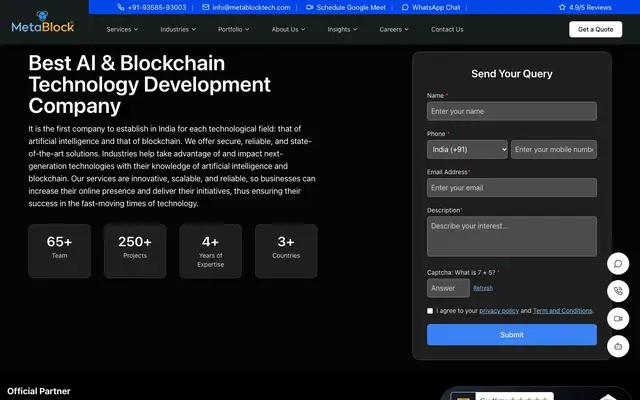Click the WhatsApp Chat link
Screen dimensions: 640x400
436,7
